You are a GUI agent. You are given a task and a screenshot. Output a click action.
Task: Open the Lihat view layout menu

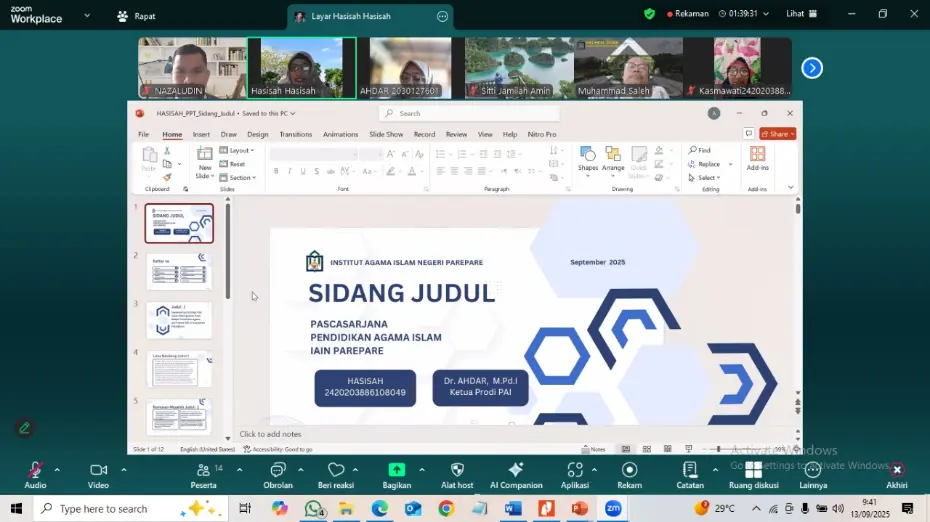[801, 14]
